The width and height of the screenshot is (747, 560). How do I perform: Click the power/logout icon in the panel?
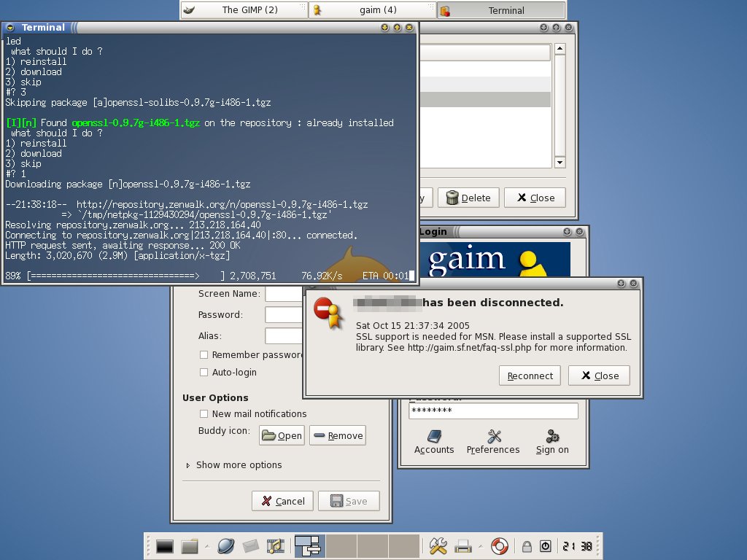[546, 546]
